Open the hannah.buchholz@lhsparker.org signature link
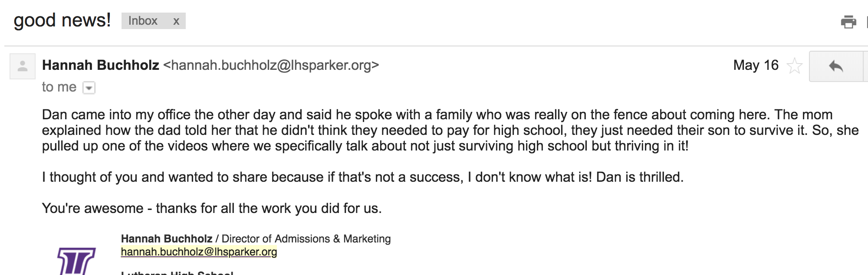The height and width of the screenshot is (275, 868). (x=199, y=252)
